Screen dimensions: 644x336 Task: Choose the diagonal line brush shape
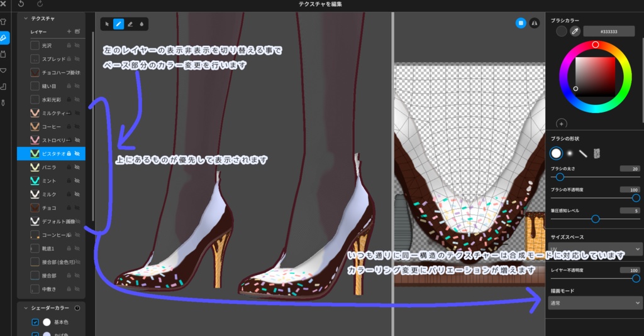tap(583, 153)
